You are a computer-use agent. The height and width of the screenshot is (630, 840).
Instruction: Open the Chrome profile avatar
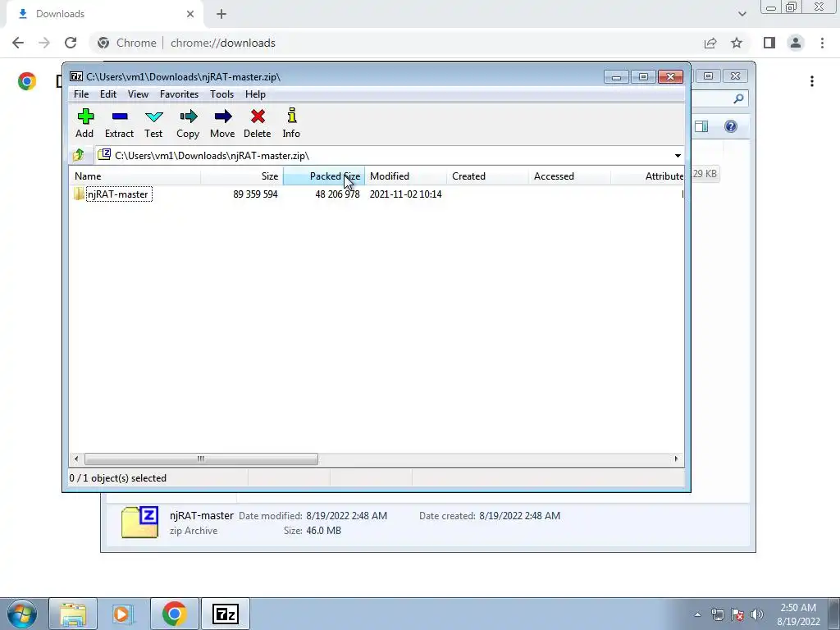coord(796,43)
